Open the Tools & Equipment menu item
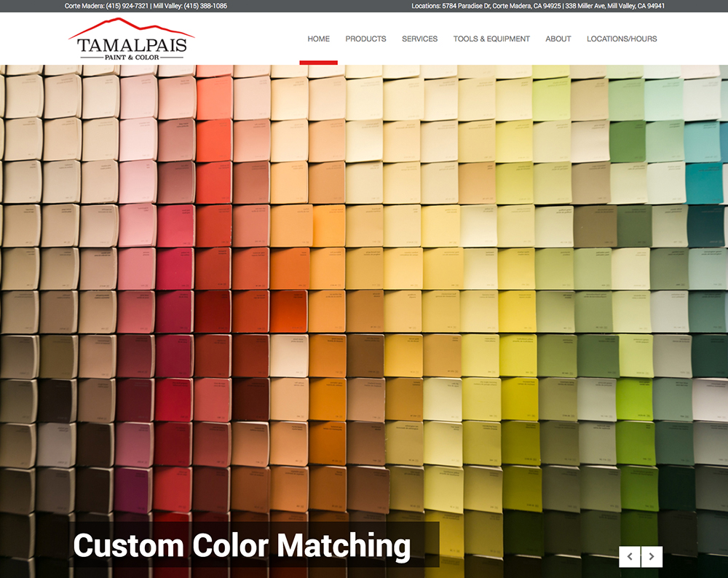This screenshot has width=728, height=578. tap(491, 39)
